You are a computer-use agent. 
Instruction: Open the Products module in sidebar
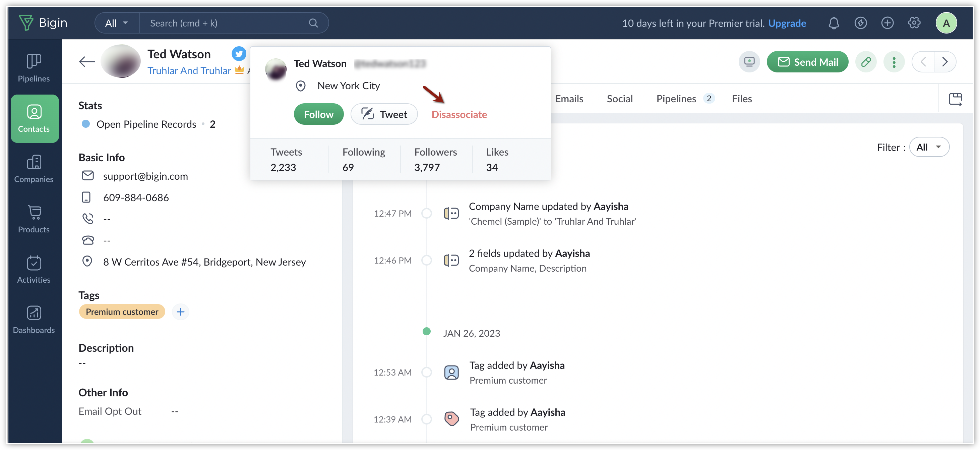coord(34,219)
